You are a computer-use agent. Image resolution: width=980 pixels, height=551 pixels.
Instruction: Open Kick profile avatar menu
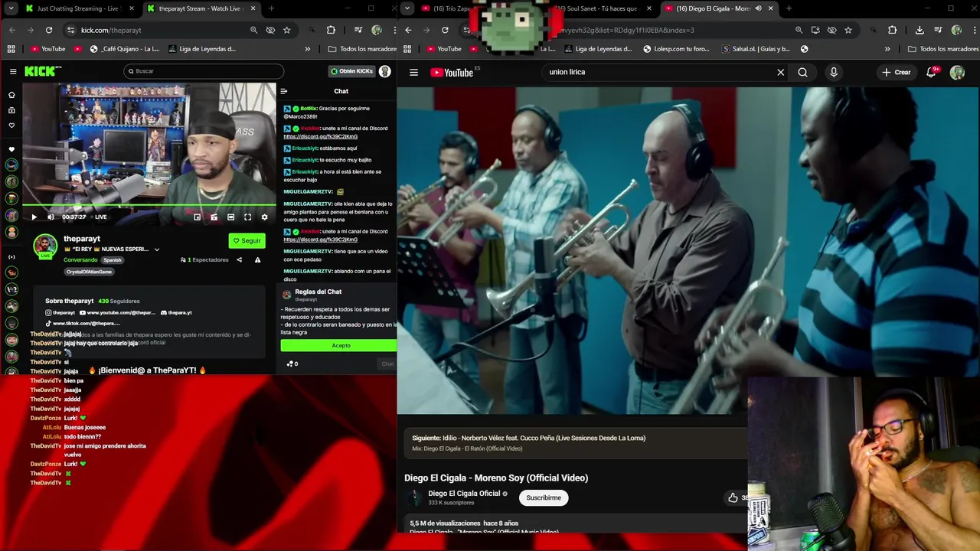coord(385,71)
